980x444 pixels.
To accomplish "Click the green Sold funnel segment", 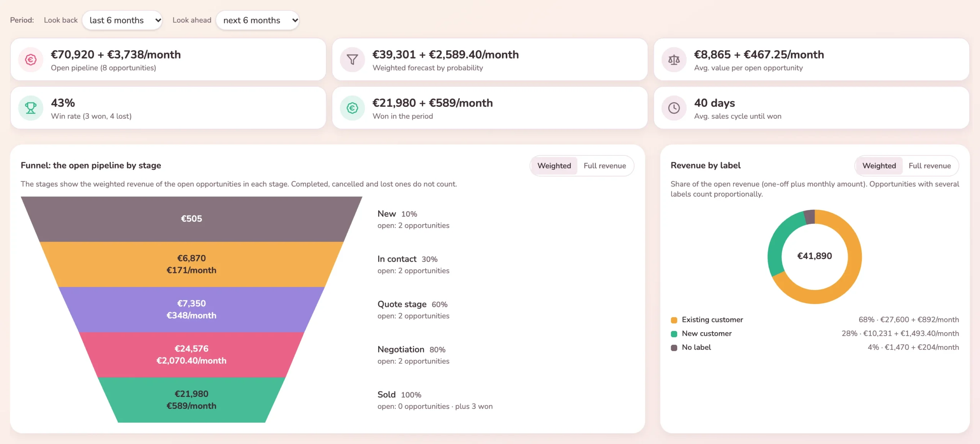I will pyautogui.click(x=191, y=400).
